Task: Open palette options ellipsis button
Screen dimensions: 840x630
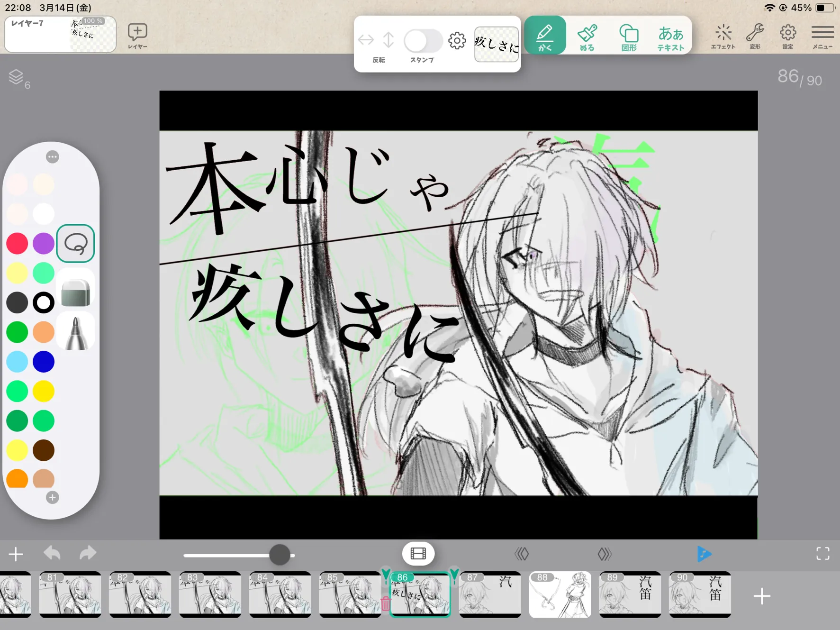Action: pos(52,157)
